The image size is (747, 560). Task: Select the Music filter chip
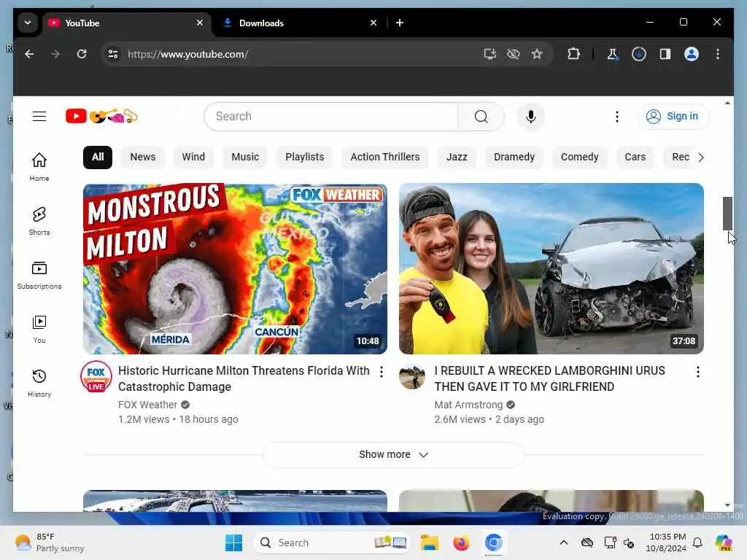pos(245,157)
